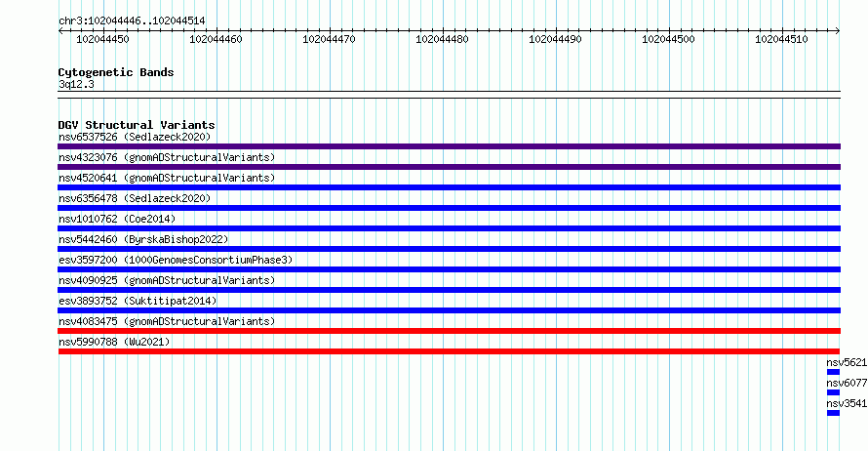Click the short blue bar under nsv6077

click(833, 392)
